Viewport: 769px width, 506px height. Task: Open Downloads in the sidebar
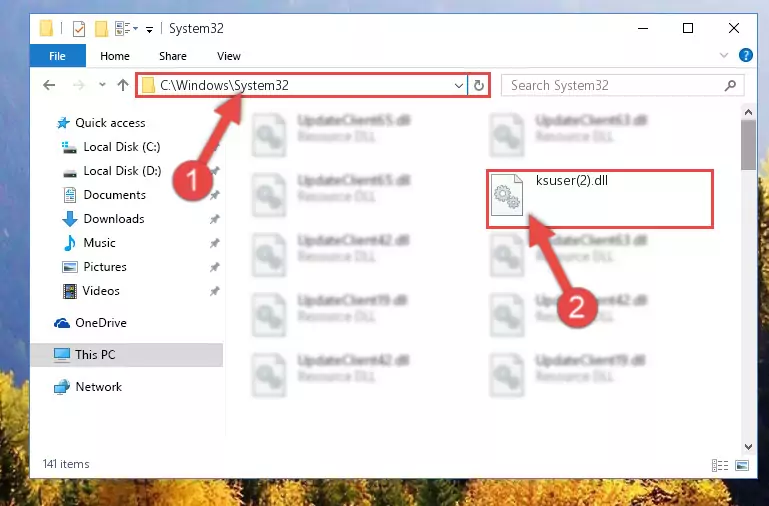[114, 219]
